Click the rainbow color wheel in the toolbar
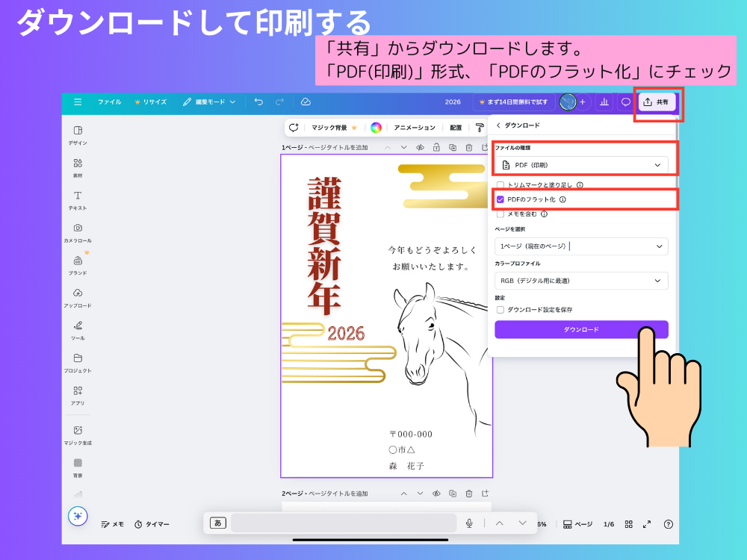The image size is (747, 560). coord(376,128)
